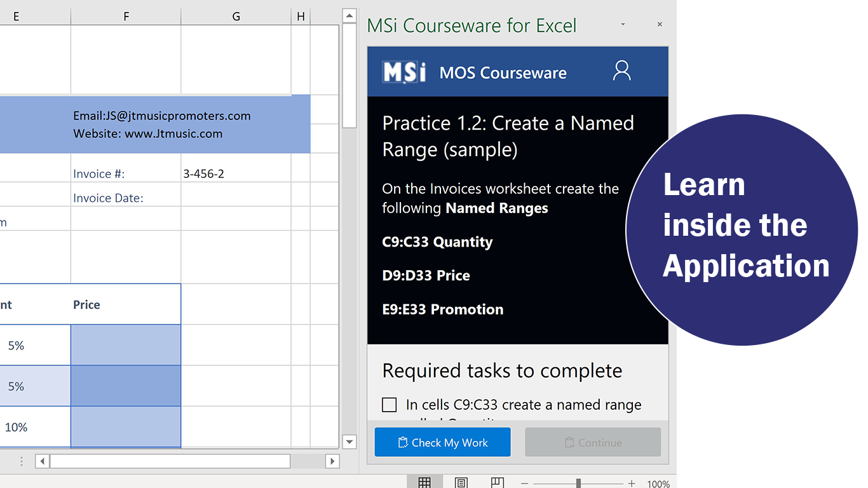Select the 10% discount cell
Image resolution: width=868 pixels, height=488 pixels.
[35, 426]
